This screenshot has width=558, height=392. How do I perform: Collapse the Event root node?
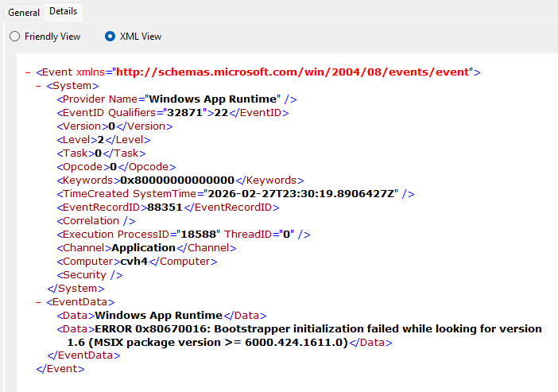coord(28,72)
